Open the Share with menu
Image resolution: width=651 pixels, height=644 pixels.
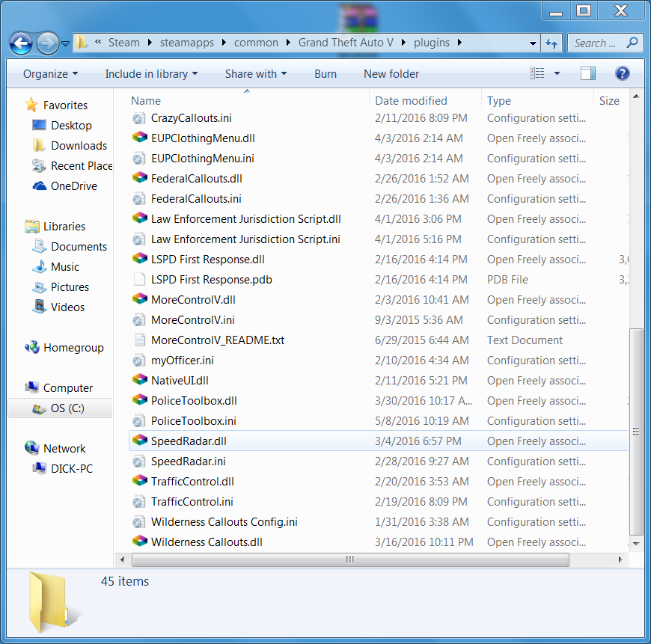tap(256, 74)
